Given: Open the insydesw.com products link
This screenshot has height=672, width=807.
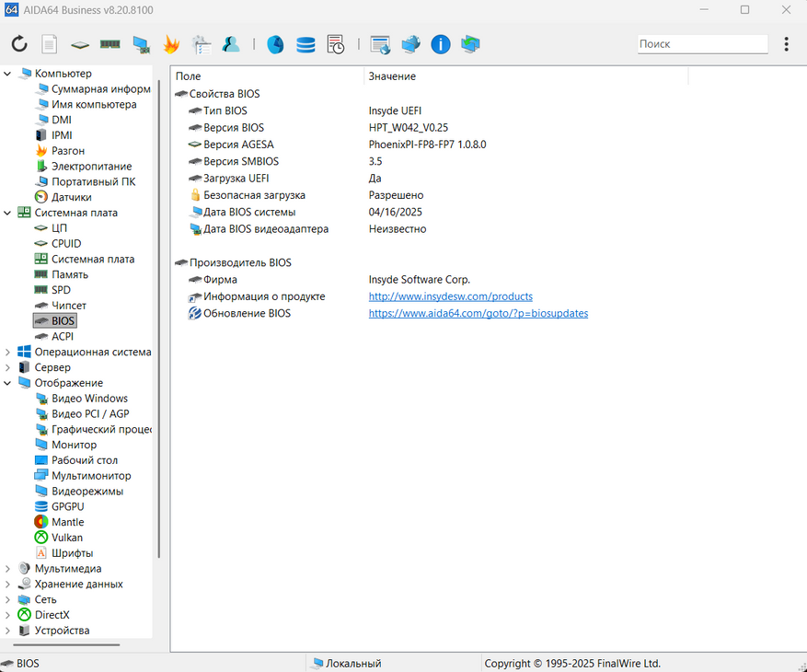Looking at the screenshot, I should tap(450, 296).
